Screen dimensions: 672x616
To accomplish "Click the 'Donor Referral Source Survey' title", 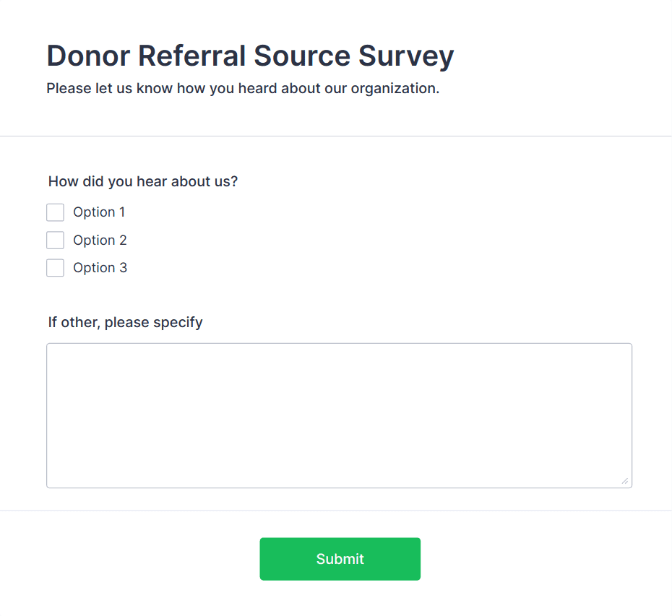I will 250,56.
